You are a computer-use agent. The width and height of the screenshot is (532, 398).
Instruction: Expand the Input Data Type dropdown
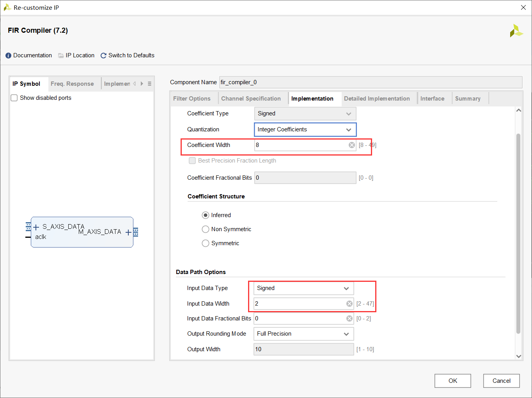pos(303,288)
